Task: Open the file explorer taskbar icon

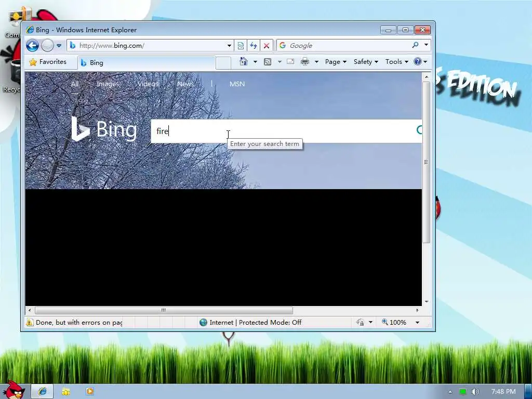Action: 66,392
